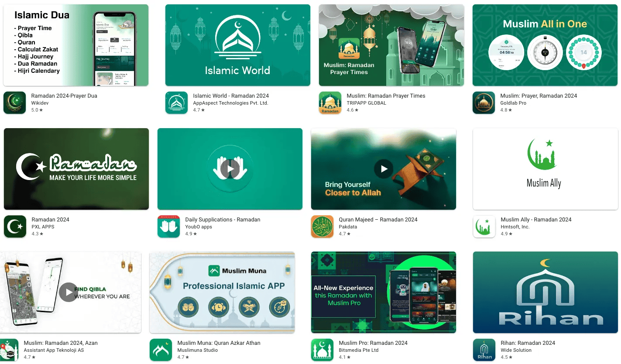Image resolution: width=621 pixels, height=364 pixels.
Task: Click the Islamic World app icon
Action: point(176,103)
